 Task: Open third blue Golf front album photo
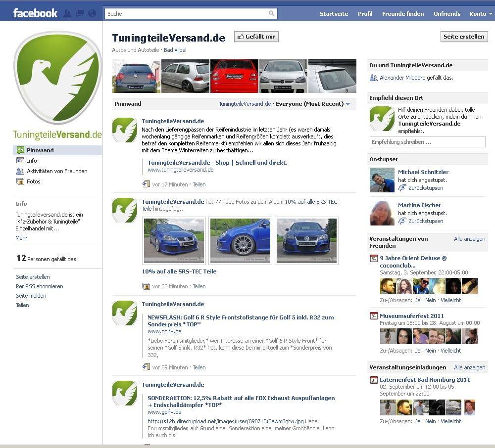[x=306, y=240]
